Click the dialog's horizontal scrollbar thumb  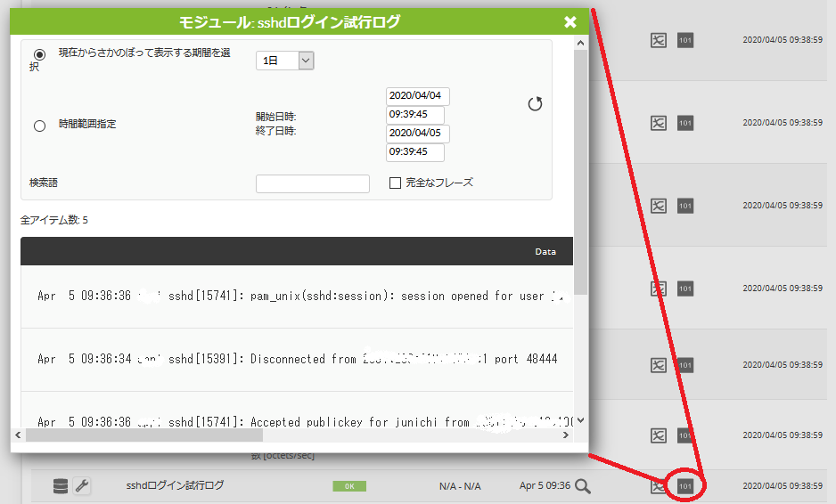click(144, 435)
